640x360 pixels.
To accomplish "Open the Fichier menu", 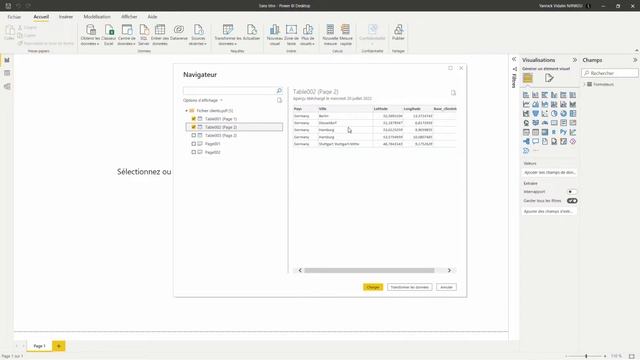I will click(x=14, y=17).
